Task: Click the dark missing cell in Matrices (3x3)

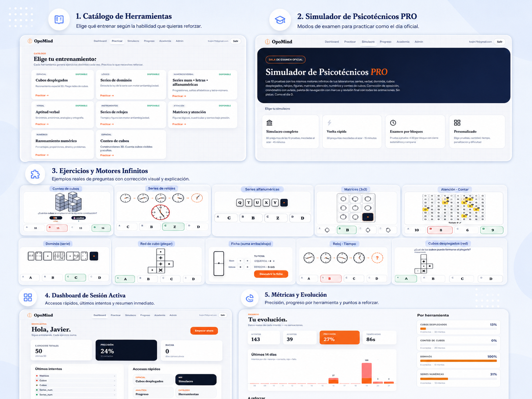Action: 368,217
